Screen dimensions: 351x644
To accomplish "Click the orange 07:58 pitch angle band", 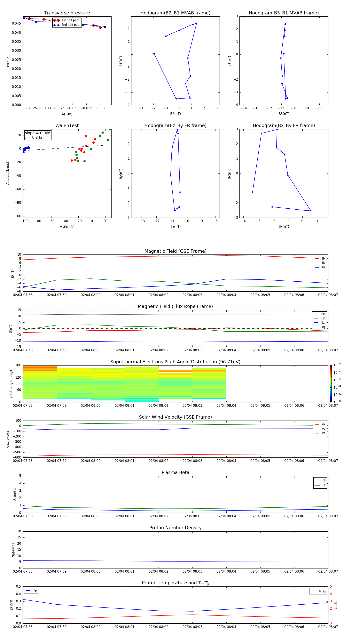I will click(40, 368).
